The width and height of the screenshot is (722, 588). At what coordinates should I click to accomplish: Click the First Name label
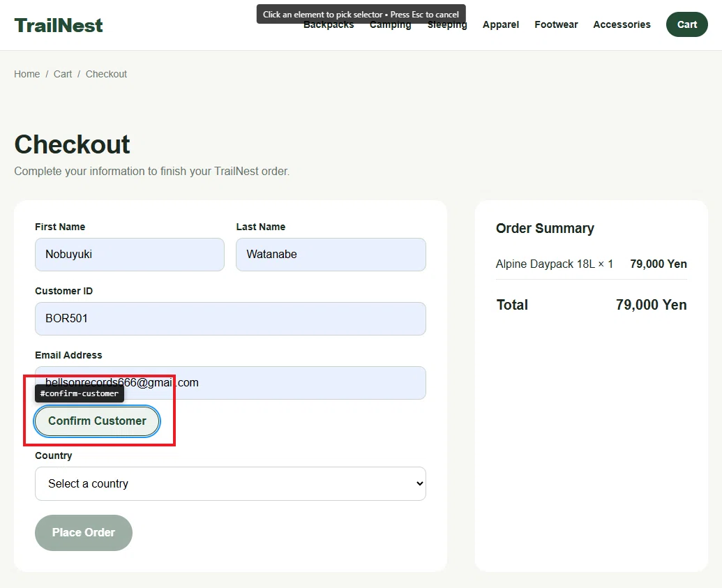pyautogui.click(x=60, y=227)
